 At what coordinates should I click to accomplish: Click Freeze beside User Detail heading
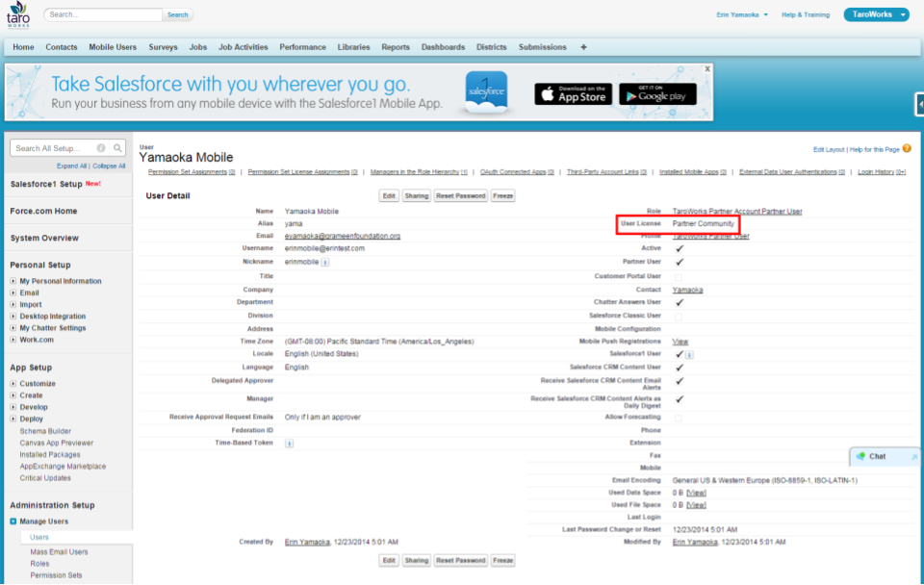coord(502,195)
